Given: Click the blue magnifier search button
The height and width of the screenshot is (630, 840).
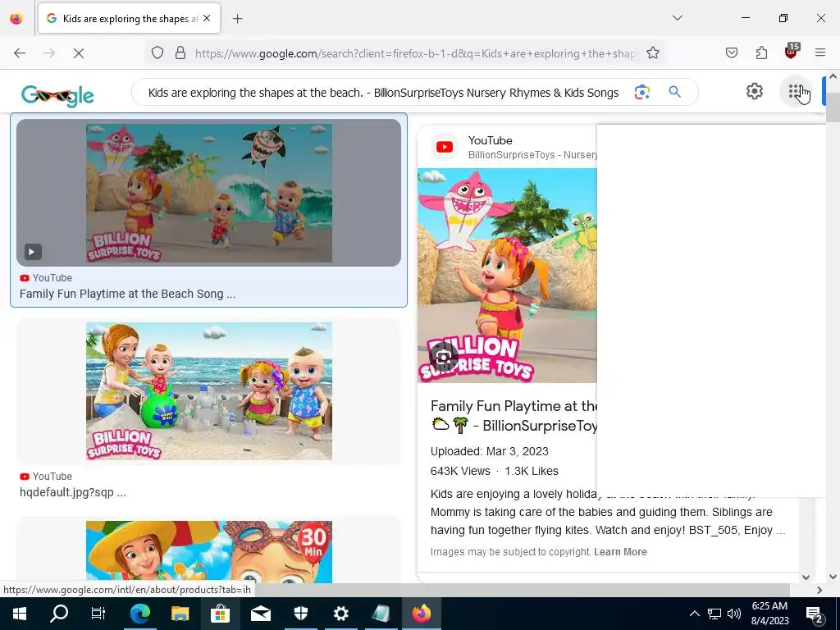Looking at the screenshot, I should pyautogui.click(x=674, y=92).
